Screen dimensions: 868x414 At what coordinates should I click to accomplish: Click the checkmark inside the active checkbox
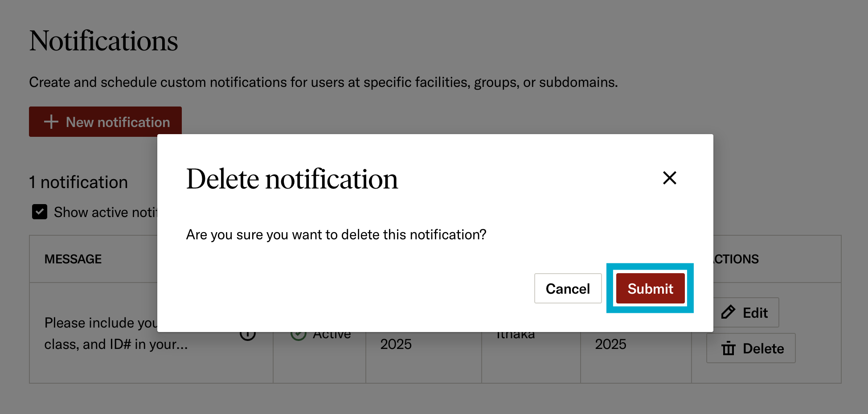(40, 212)
